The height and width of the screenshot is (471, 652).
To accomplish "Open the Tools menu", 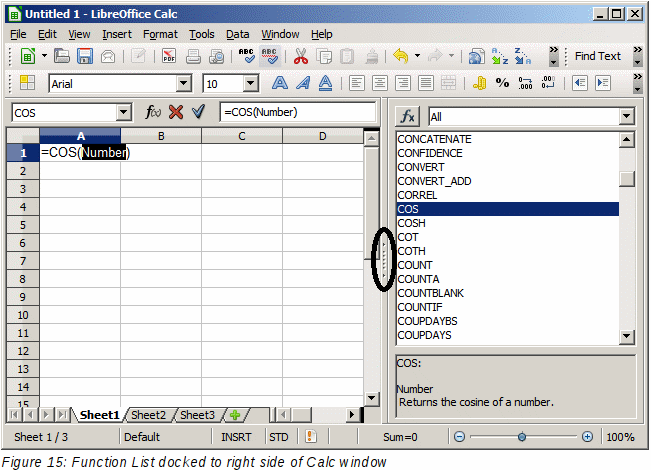I will click(x=202, y=34).
